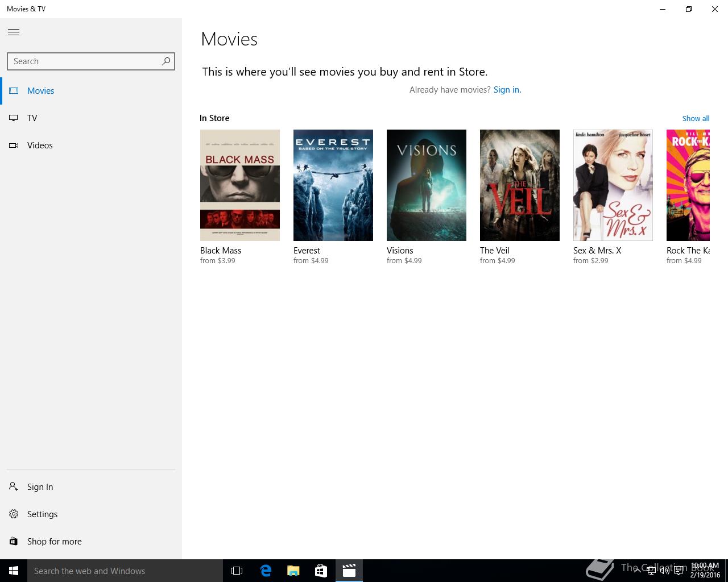Click the Visions title text

400,250
